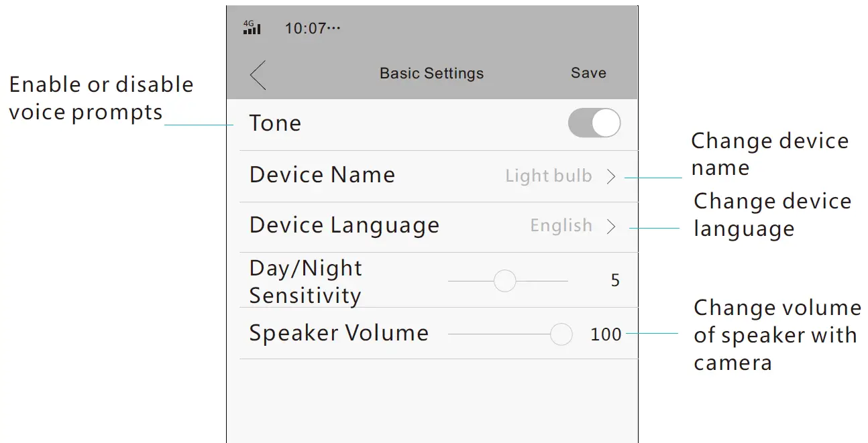The image size is (868, 443).
Task: Click the Tone setting label
Action: pyautogui.click(x=275, y=123)
